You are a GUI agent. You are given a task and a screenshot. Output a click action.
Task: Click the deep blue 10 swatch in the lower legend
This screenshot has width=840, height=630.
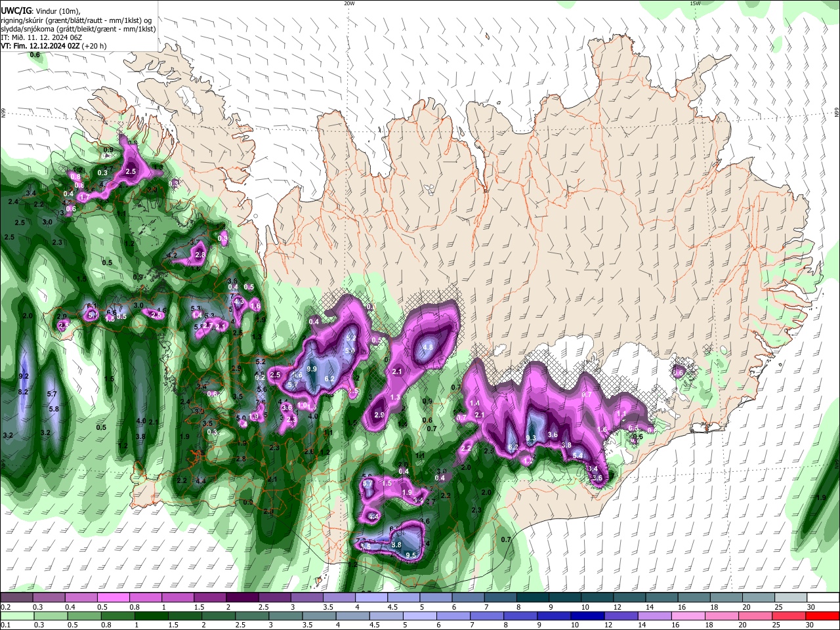(x=587, y=616)
